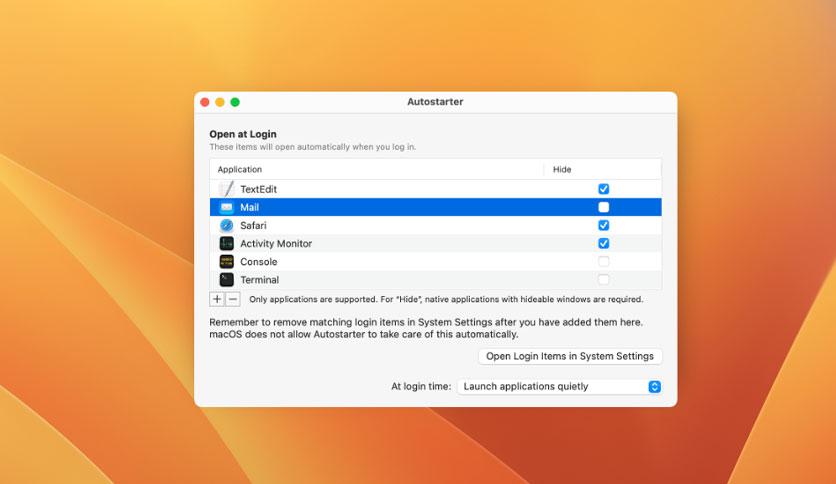Select the Activity Monitor row label

[276, 244]
